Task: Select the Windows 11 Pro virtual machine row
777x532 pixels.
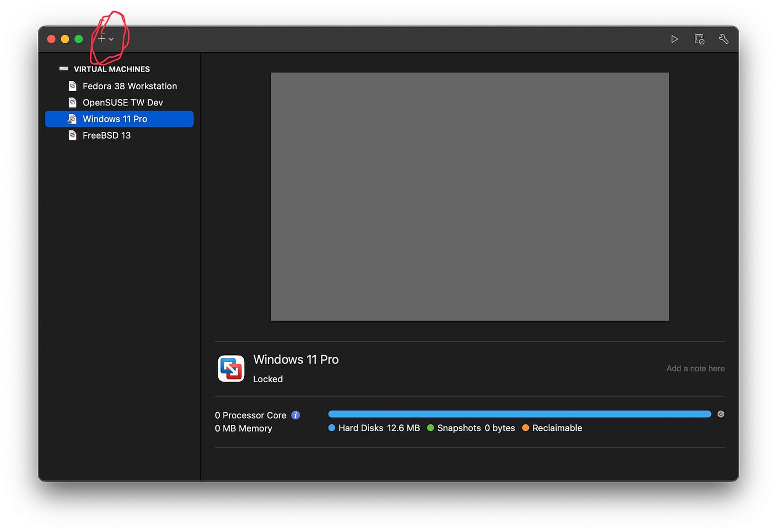Action: point(119,119)
